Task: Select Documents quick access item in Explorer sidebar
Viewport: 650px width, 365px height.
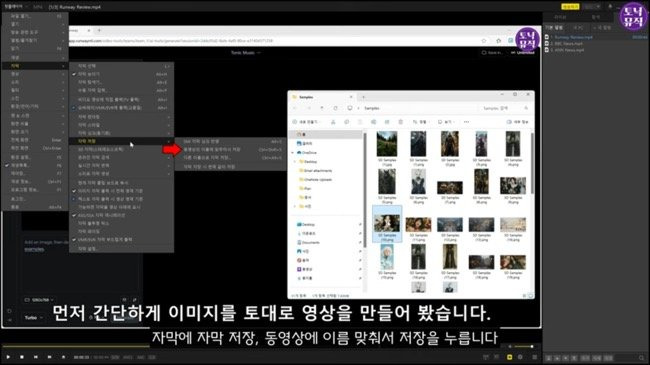Action: coord(310,242)
